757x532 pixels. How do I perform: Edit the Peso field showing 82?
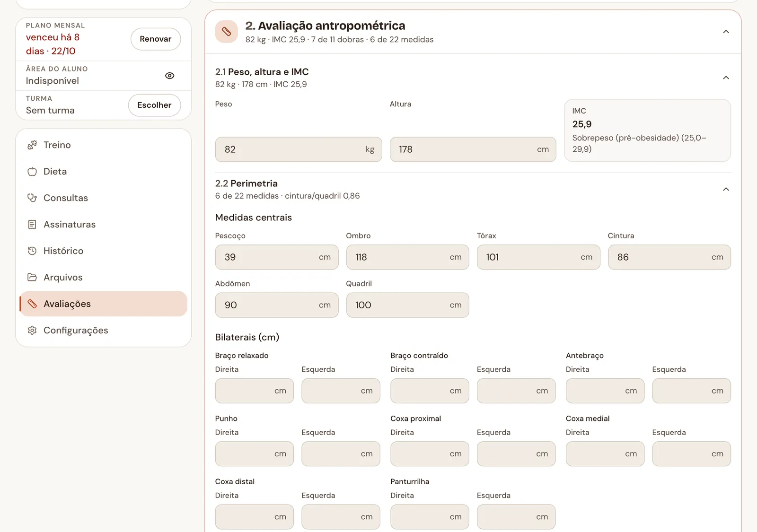point(299,149)
